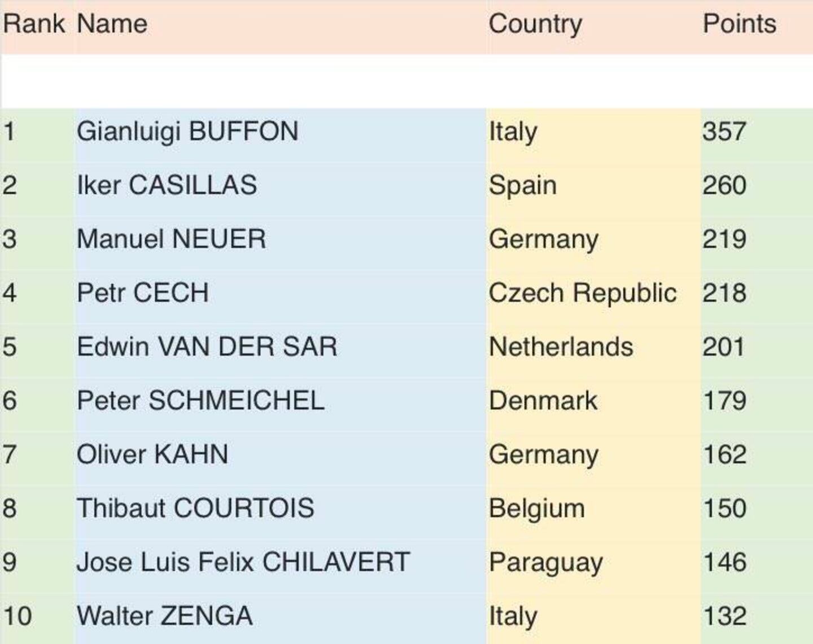Select the Netherlands country cell
Viewport: 813px width, 644px height.
pos(561,347)
